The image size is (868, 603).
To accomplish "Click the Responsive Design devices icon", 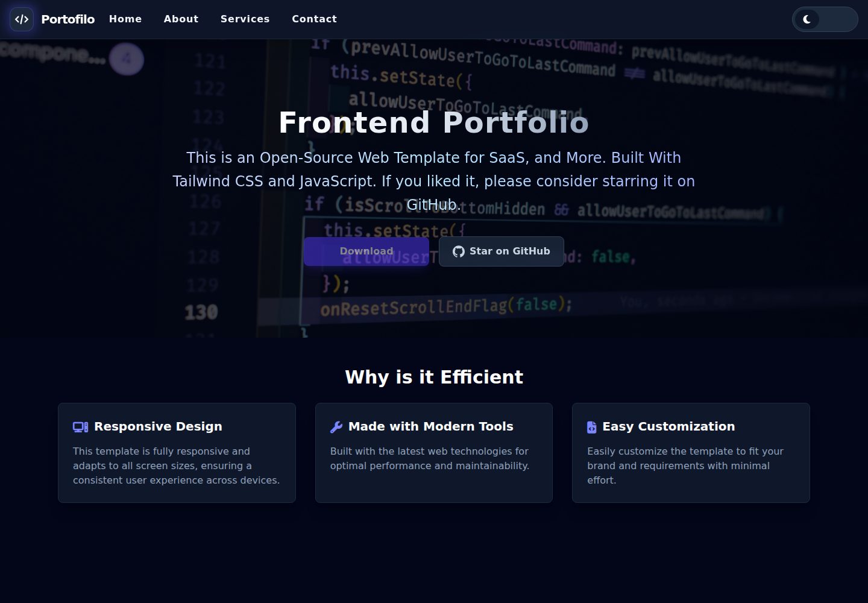I will (81, 427).
